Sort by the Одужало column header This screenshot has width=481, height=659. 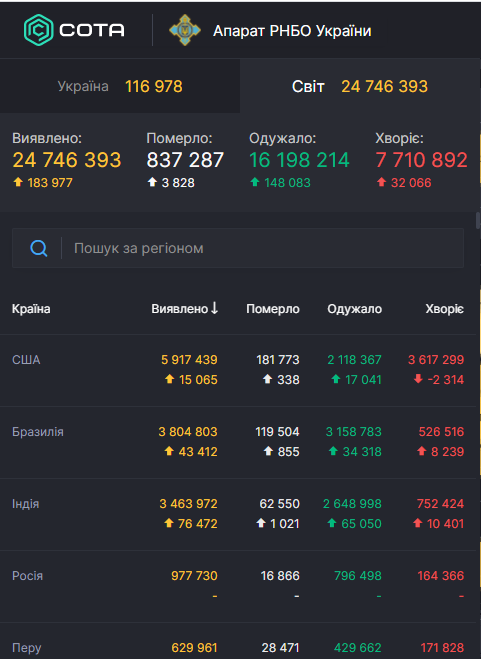point(354,309)
